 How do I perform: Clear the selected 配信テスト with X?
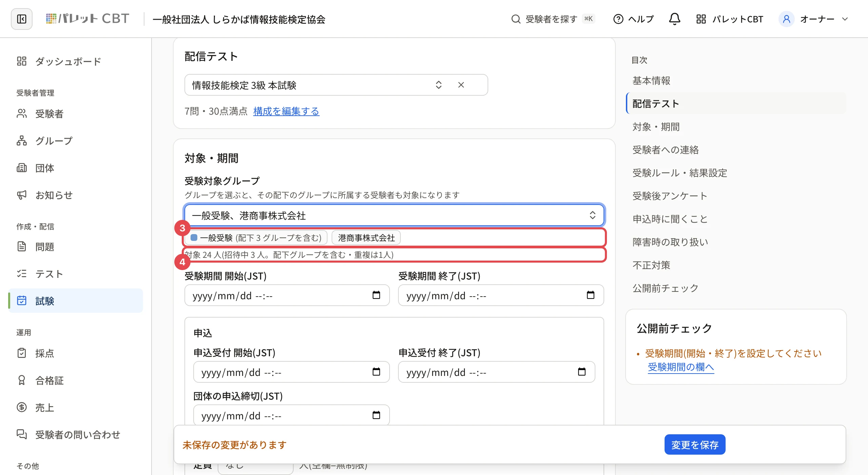pos(461,85)
